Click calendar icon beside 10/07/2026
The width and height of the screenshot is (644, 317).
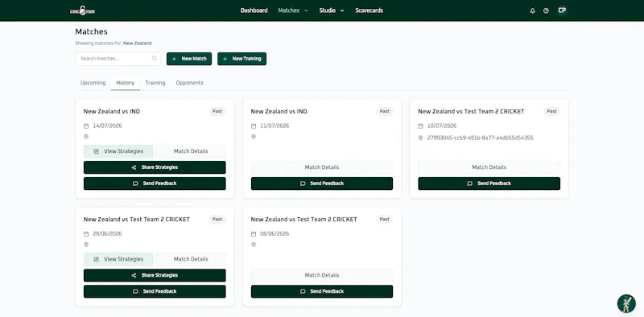(x=420, y=126)
